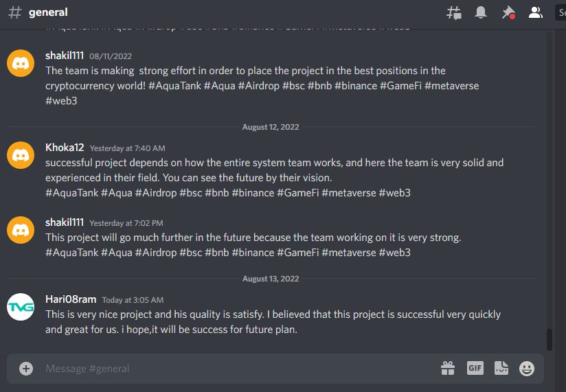This screenshot has height=392, width=566.
Task: Click the Hari08ram TVG avatar
Action: click(x=21, y=307)
